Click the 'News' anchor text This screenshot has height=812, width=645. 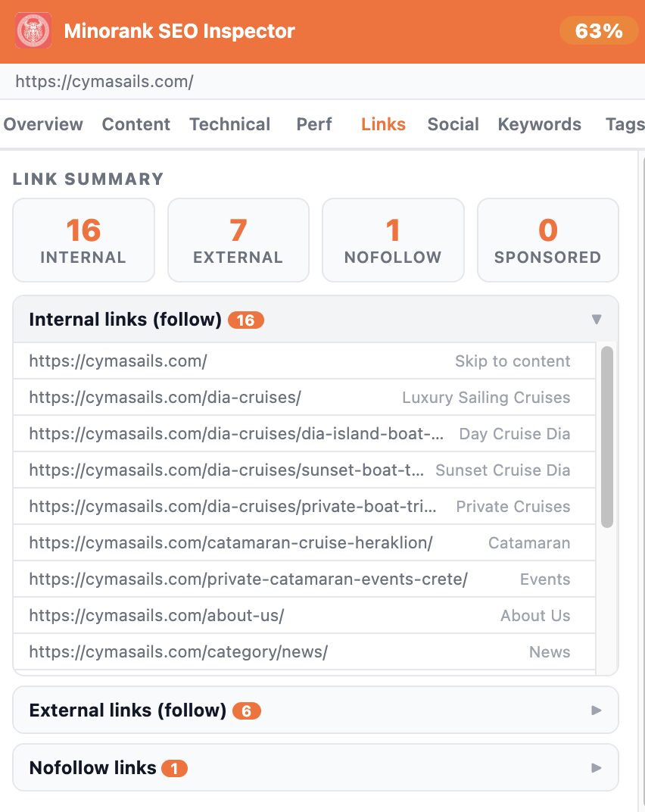(x=550, y=651)
